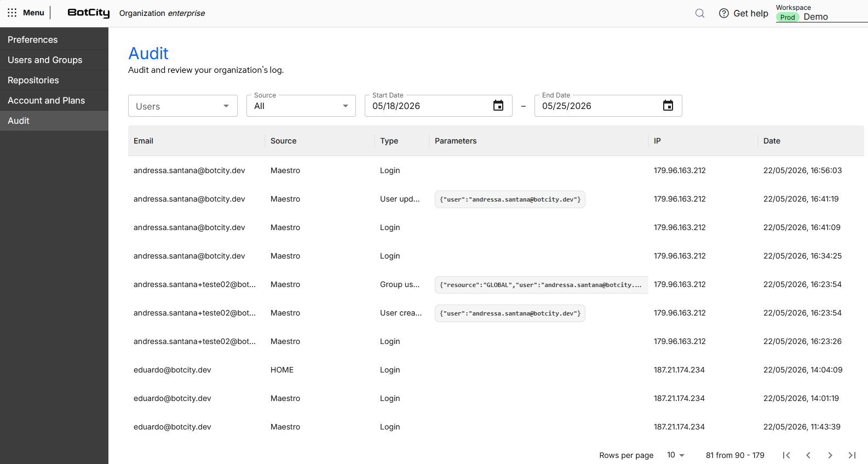This screenshot has width=868, height=464.
Task: Sort by the Email column header
Action: (143, 141)
